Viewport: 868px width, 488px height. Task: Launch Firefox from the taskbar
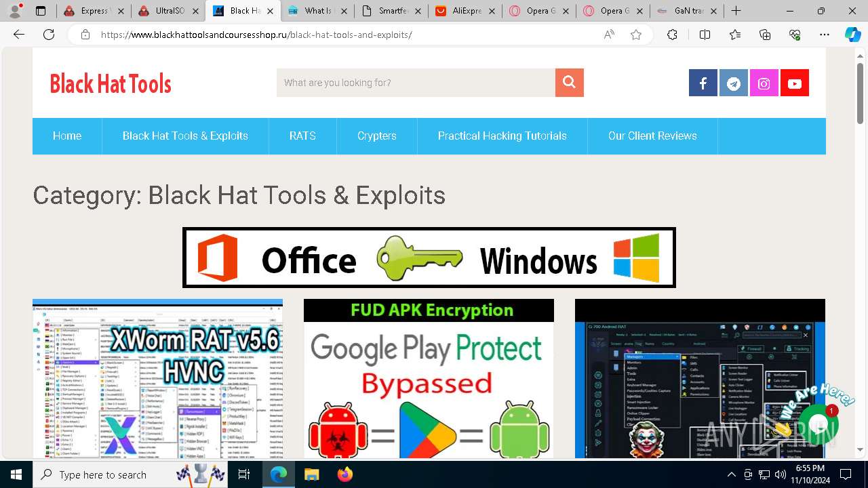point(344,474)
